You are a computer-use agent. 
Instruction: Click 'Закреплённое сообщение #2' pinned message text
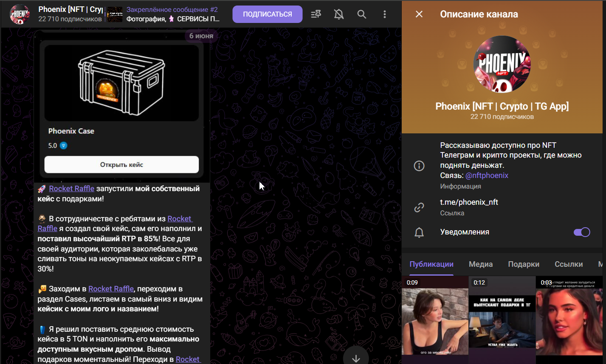pos(172,9)
